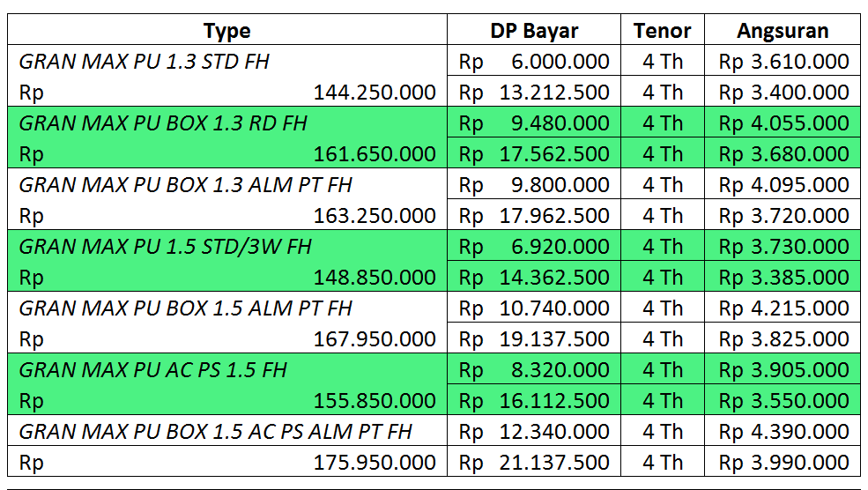This screenshot has width=868, height=490.
Task: Select the DP Bayar value 6.000.000
Action: (560, 62)
